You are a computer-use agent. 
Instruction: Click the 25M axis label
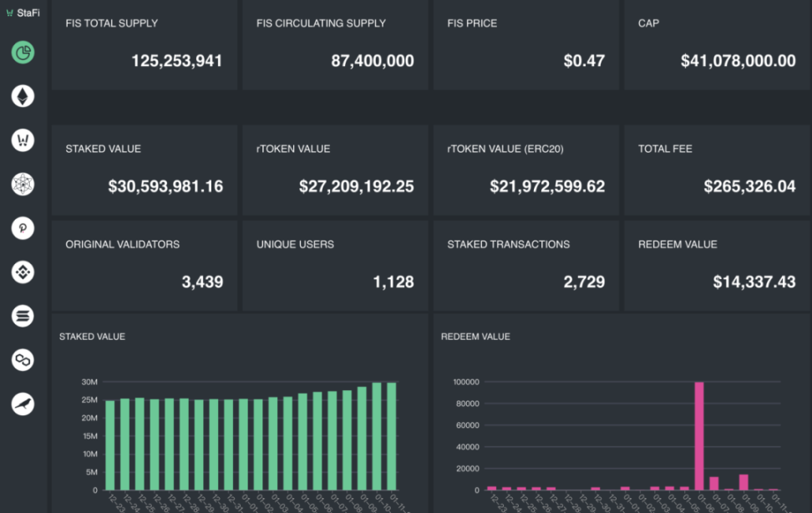(x=89, y=400)
